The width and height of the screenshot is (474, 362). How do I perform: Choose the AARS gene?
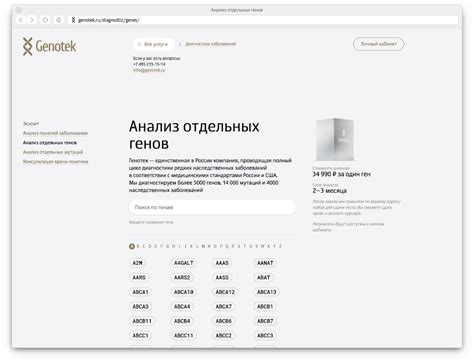click(x=139, y=277)
